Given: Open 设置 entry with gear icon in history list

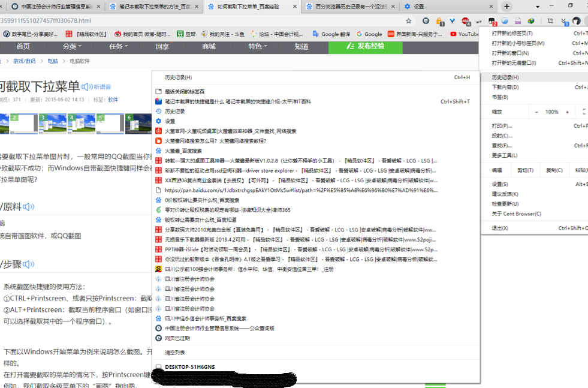Looking at the screenshot, I should tap(316, 121).
